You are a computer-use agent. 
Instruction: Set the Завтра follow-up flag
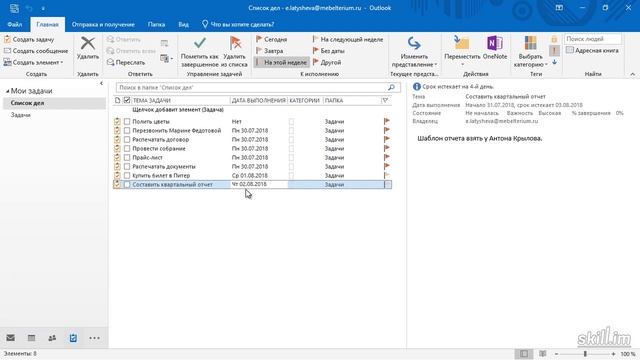(x=269, y=51)
